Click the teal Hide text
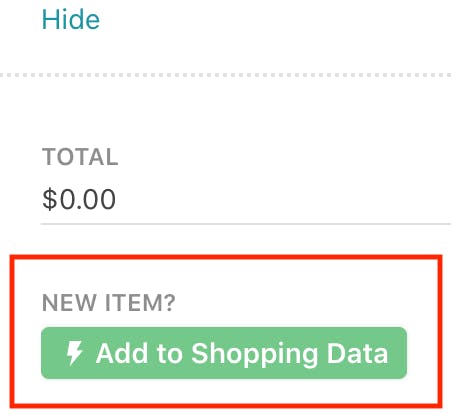 click(x=71, y=20)
